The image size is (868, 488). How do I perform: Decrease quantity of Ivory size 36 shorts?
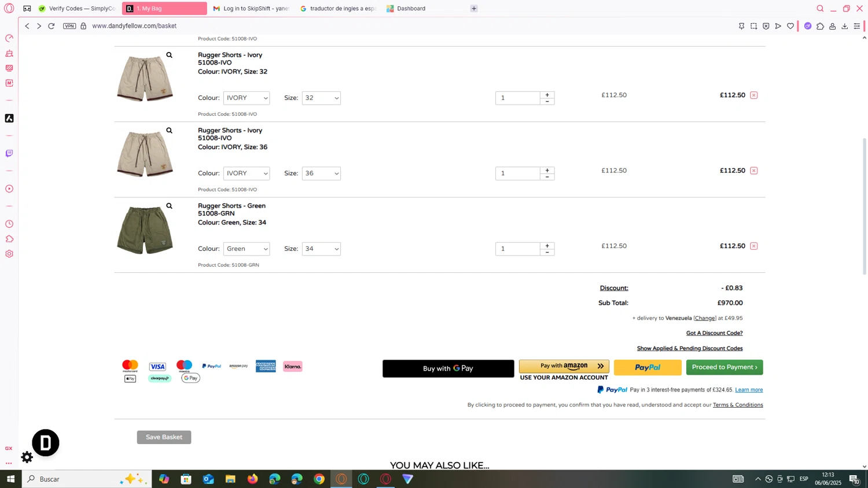pos(547,177)
